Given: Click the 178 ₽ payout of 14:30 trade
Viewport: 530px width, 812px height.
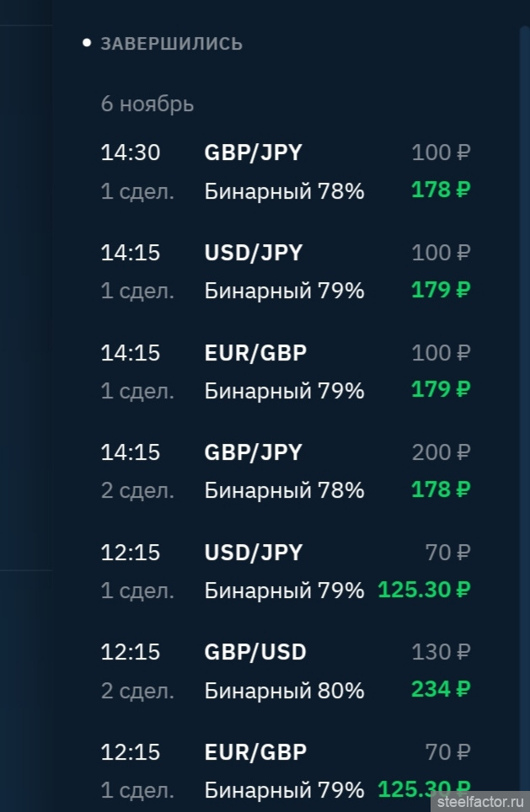Looking at the screenshot, I should (x=440, y=190).
